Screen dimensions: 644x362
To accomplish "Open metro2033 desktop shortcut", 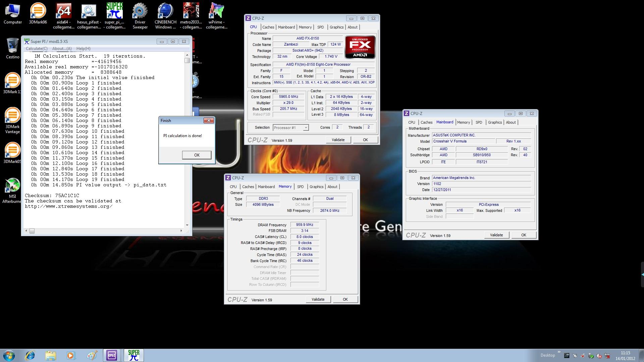I will point(191,16).
